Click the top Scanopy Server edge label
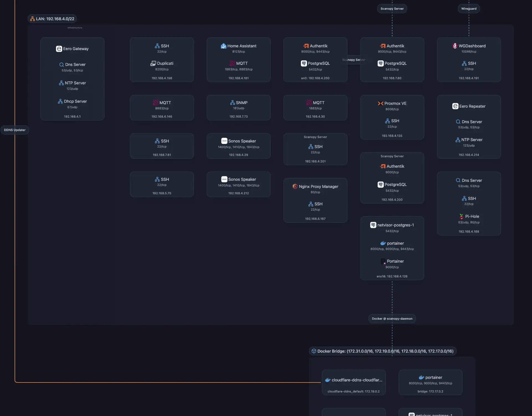The width and height of the screenshot is (532, 416). [x=392, y=9]
